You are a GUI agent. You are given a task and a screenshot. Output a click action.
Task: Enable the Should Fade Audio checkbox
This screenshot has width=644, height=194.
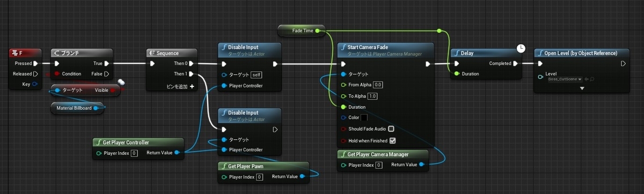pyautogui.click(x=391, y=129)
